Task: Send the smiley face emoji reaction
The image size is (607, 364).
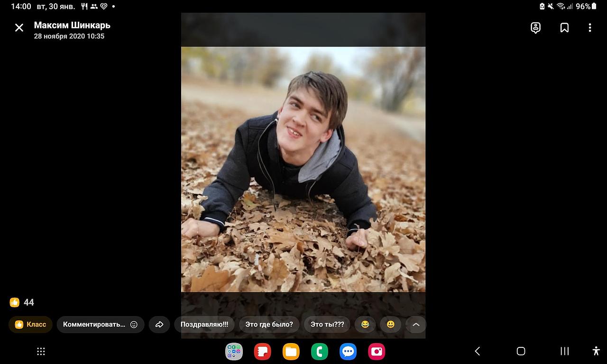Action: 390,325
